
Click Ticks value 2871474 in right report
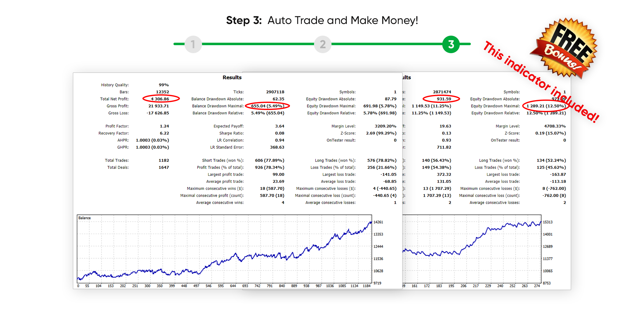coord(442,92)
